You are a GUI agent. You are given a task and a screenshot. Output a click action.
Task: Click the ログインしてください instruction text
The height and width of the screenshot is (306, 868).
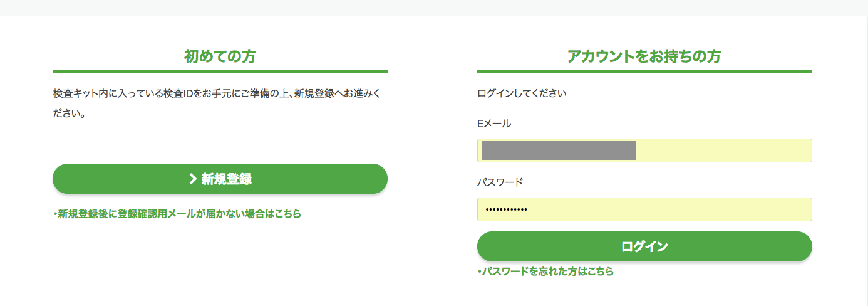522,93
